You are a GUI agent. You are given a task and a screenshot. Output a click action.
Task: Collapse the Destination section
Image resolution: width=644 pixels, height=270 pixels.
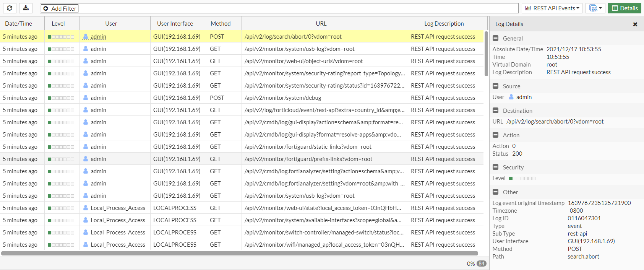pos(495,111)
